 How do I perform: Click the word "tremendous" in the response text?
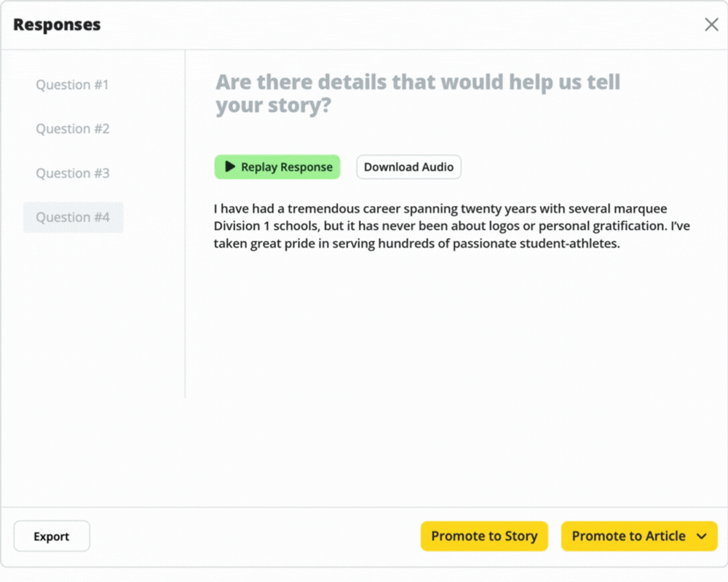(324, 209)
